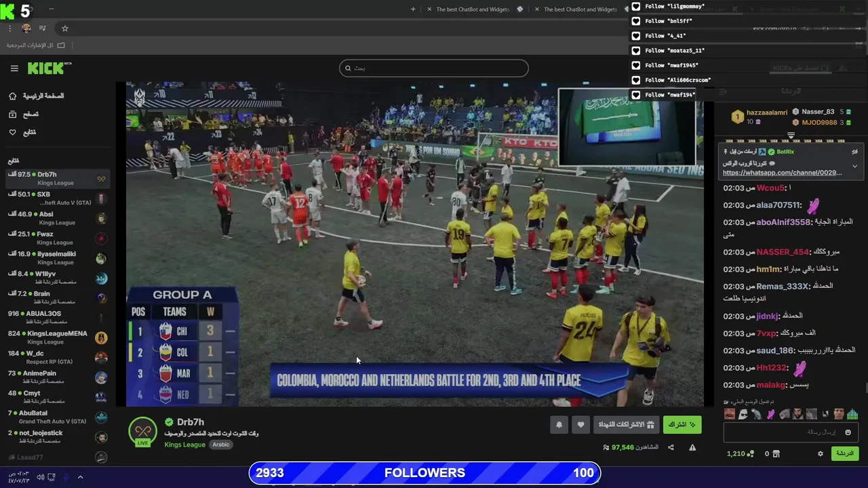The image size is (868, 488).
Task: Open the All Bookmarks folder
Action: point(36,45)
